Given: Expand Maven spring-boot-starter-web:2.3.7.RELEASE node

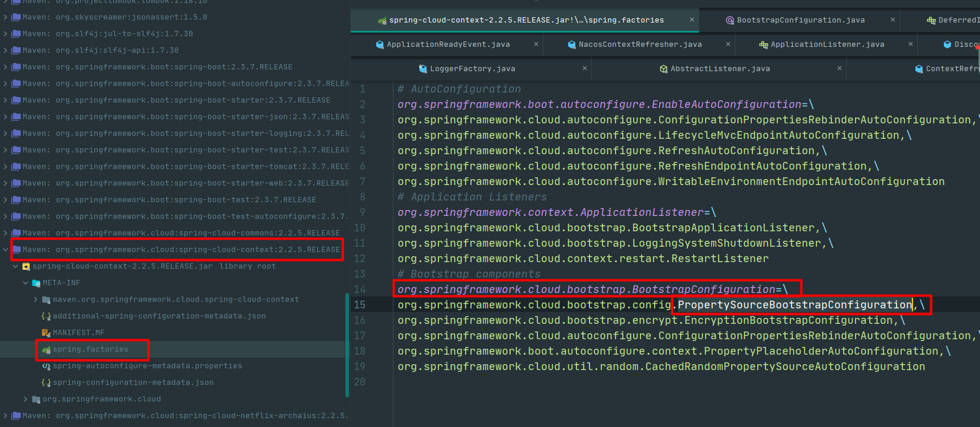Looking at the screenshot, I should click(5, 183).
